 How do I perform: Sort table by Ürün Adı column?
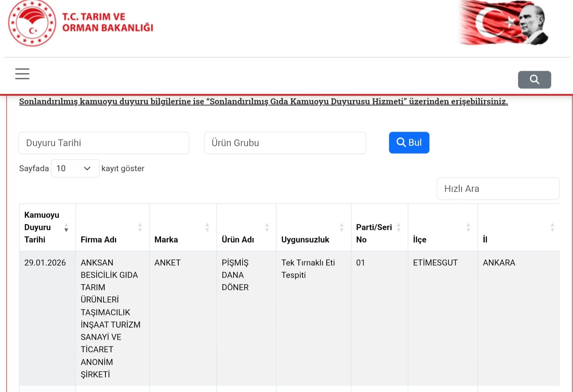click(267, 227)
